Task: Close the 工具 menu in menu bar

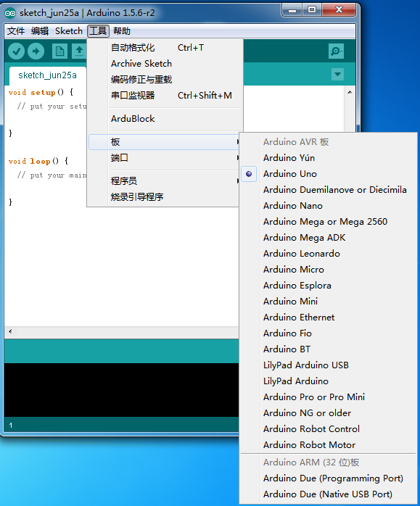Action: [98, 31]
